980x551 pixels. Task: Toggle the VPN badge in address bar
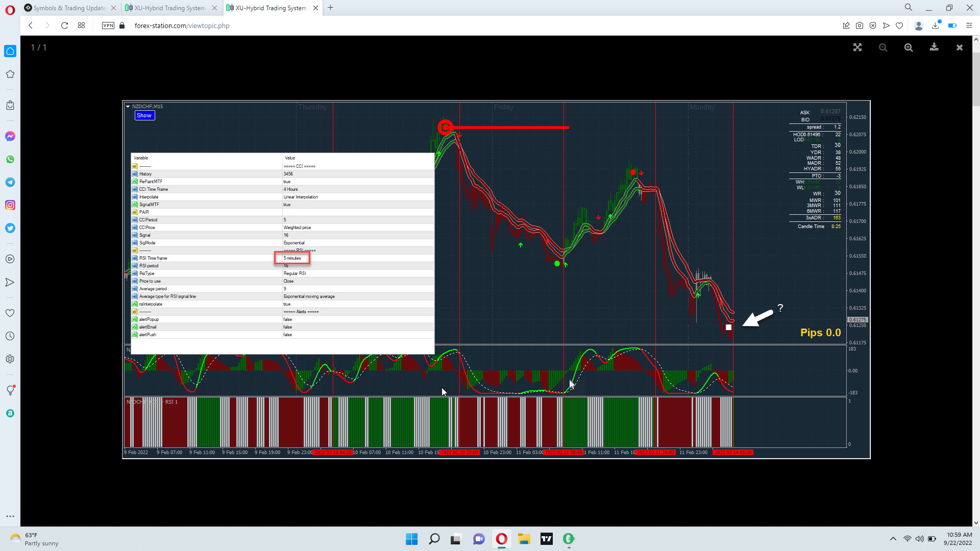(108, 26)
